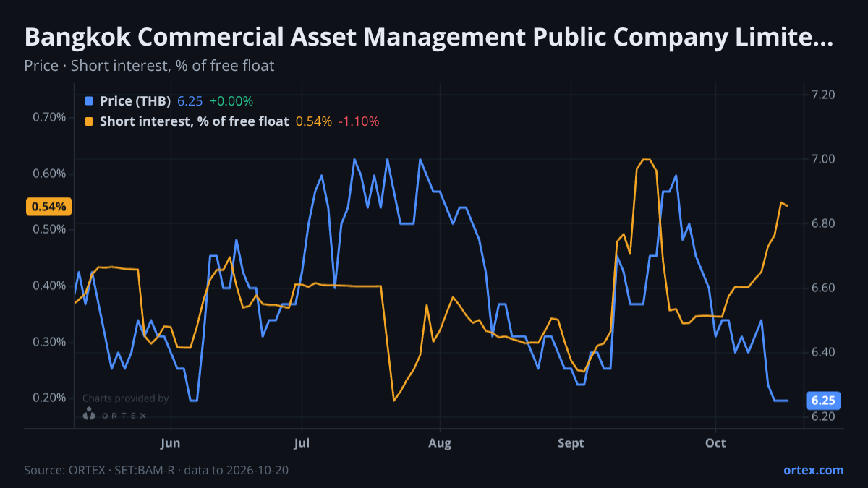Screen dimensions: 868x488
Task: Click the 7.20 right axis label
Action: pos(823,95)
